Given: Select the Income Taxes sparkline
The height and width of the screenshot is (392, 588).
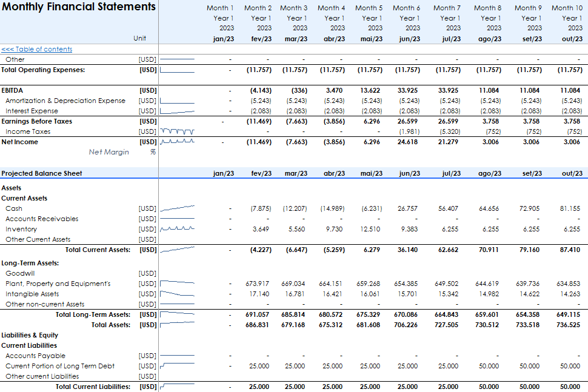Looking at the screenshot, I should coord(177,131).
